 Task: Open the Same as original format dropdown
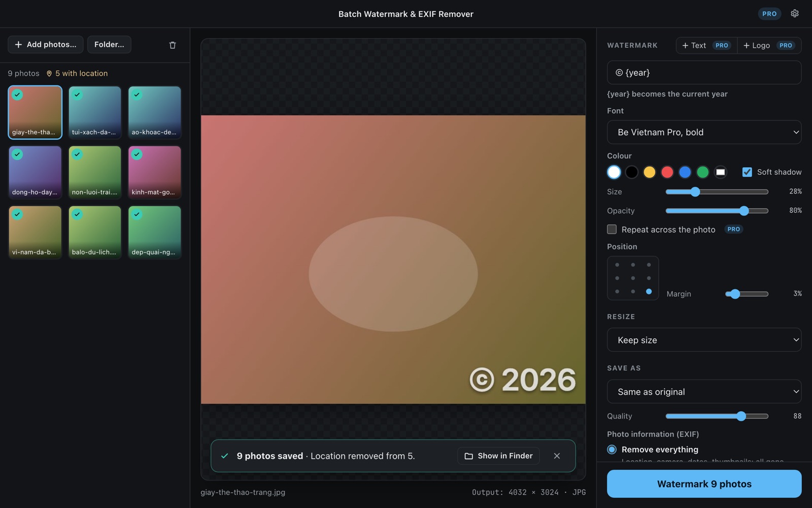[704, 392]
